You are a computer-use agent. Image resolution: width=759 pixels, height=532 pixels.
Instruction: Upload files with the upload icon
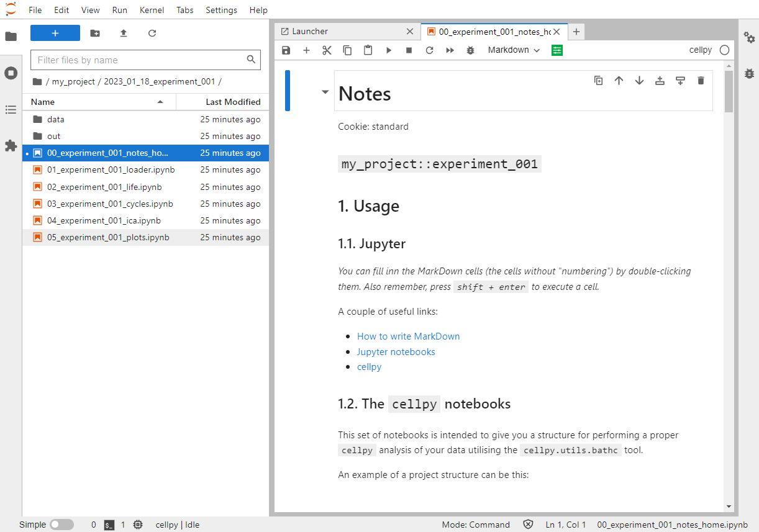pos(124,33)
